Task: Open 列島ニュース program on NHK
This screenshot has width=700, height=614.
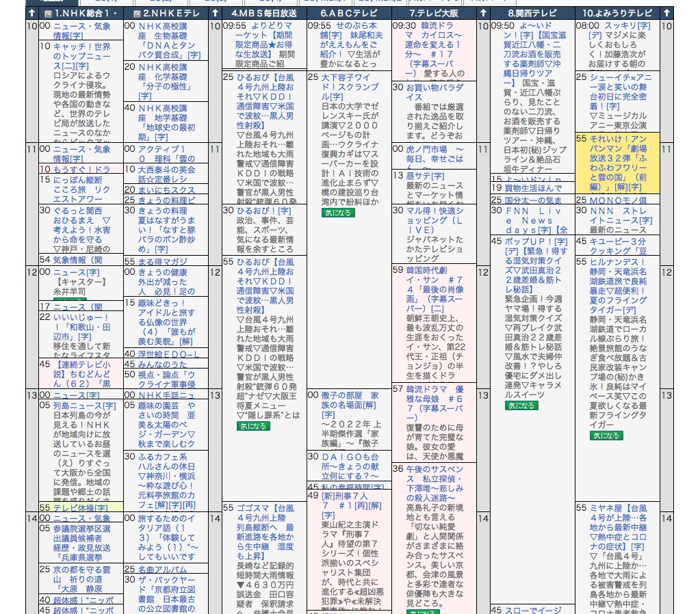Action: [84, 405]
